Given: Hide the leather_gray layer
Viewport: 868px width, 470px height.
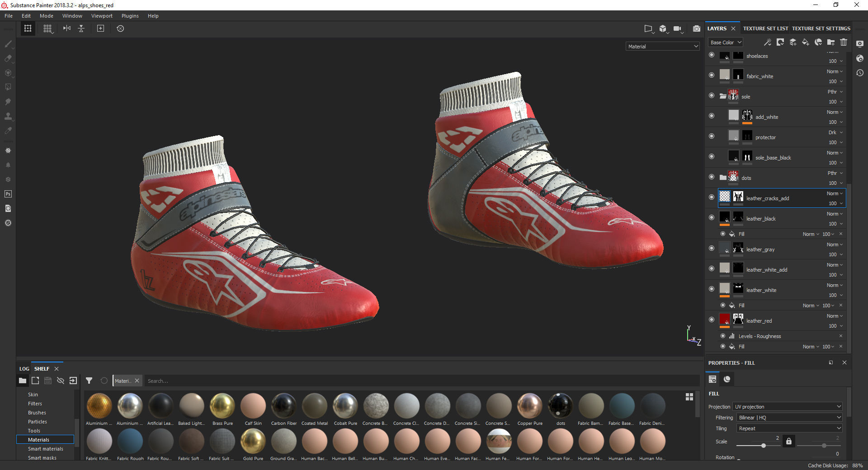Looking at the screenshot, I should click(x=712, y=248).
